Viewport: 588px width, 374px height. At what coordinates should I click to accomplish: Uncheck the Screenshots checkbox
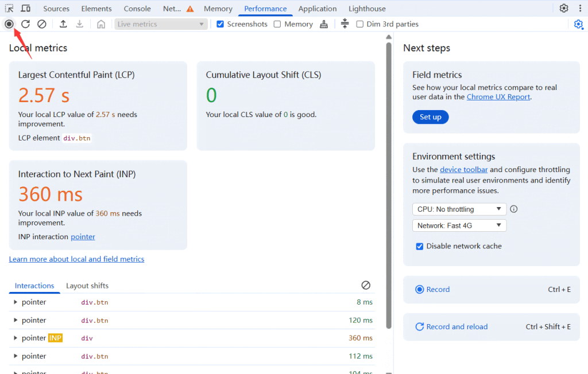coord(220,24)
